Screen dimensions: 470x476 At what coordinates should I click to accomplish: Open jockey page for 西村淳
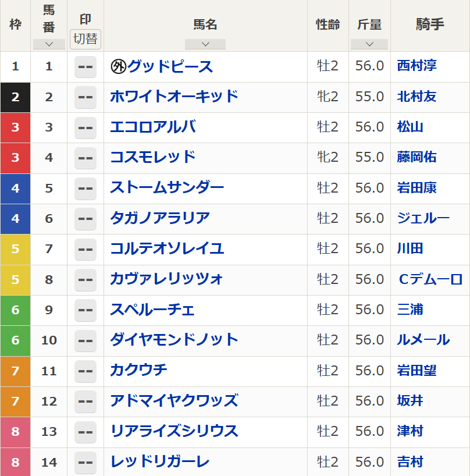pos(416,66)
